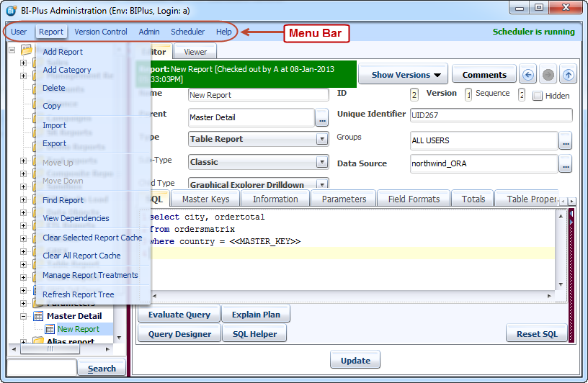Image resolution: width=588 pixels, height=383 pixels.
Task: Click the Unique Identifier text field
Action: pos(490,115)
